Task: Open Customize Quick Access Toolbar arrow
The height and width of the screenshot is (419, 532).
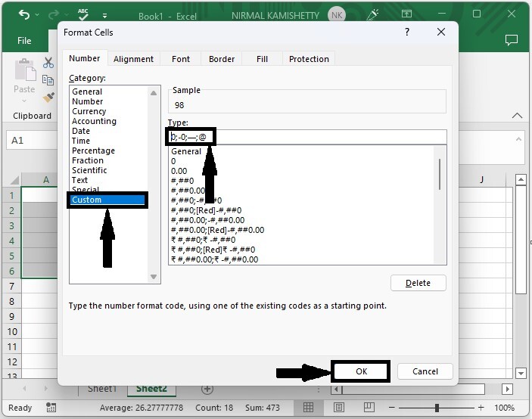Action: coord(105,16)
